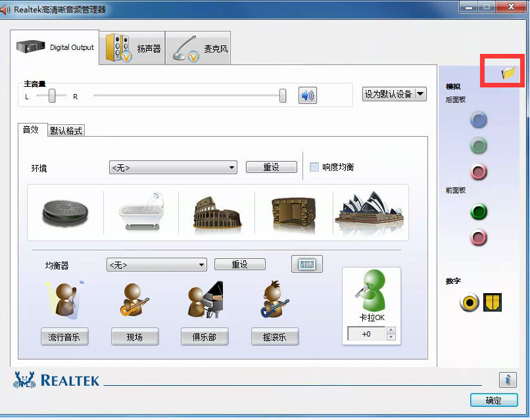Open the 设为默认设备 dropdown arrow

pyautogui.click(x=420, y=94)
